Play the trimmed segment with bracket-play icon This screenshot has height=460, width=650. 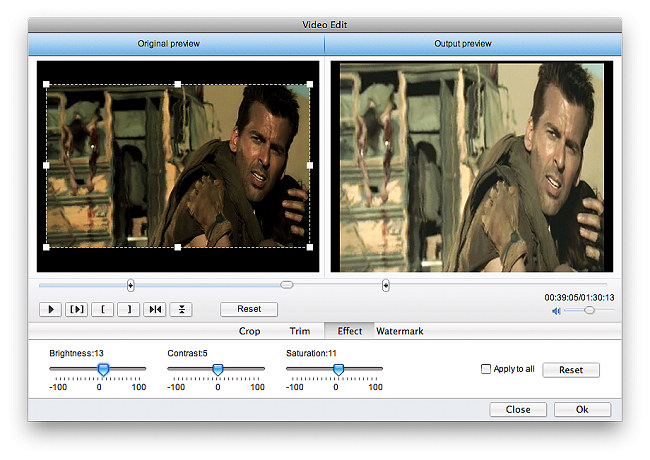tap(77, 310)
